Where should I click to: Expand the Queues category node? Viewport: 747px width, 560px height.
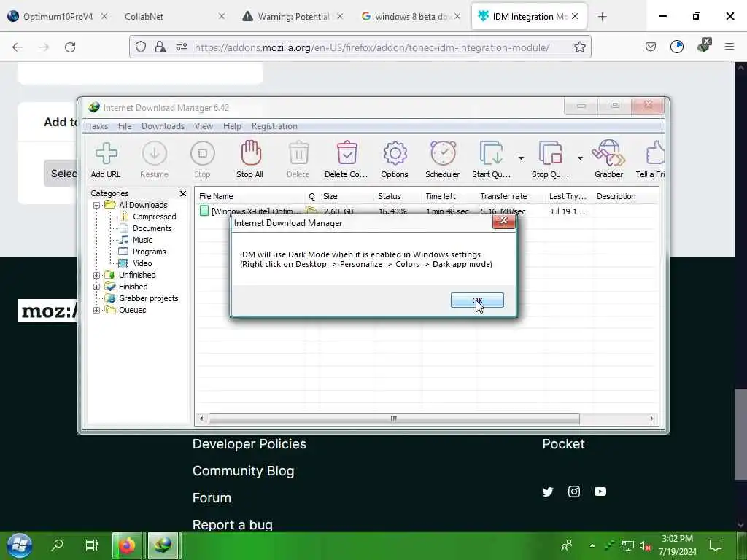tap(96, 310)
